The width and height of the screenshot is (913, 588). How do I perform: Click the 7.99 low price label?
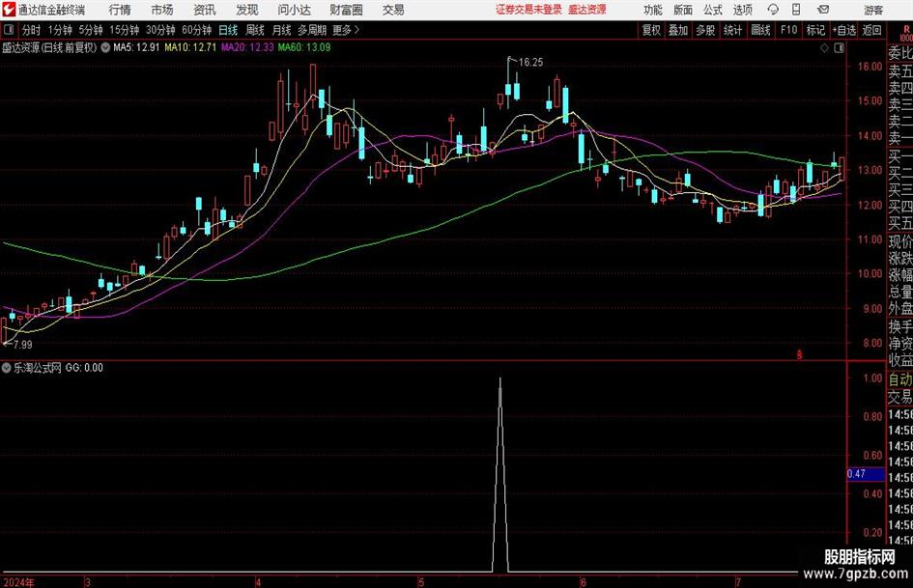tap(22, 345)
